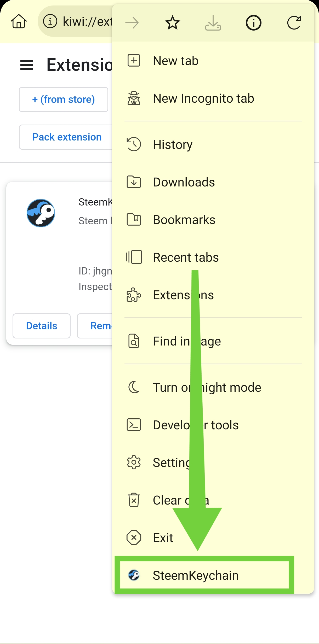Open the hamburger menu beside Extensions
The height and width of the screenshot is (644, 319).
(27, 65)
